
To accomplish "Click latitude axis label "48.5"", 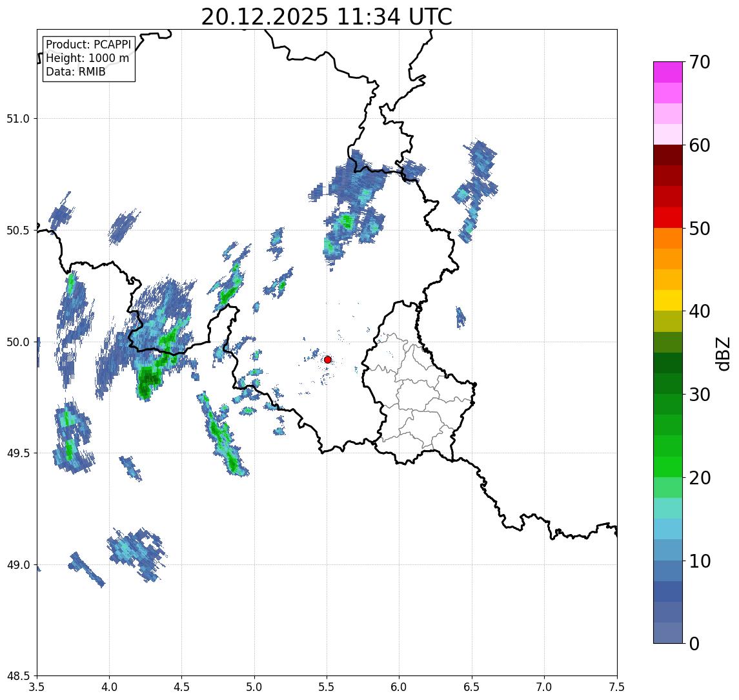I will (18, 676).
